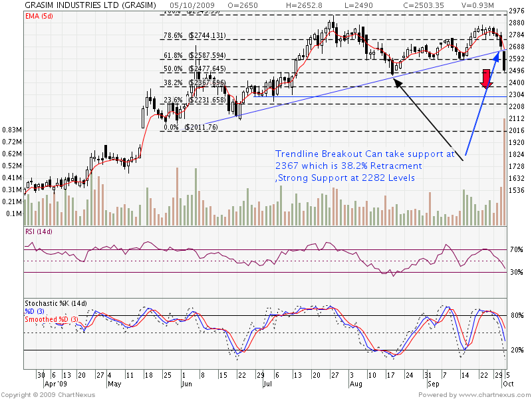Click the 1632 price axis label
Image resolution: width=532 pixels, height=399 pixels.
(x=517, y=178)
